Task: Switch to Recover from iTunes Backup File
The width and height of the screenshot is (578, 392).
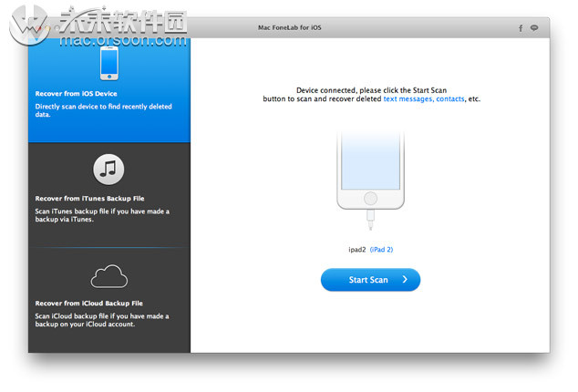Action: (x=109, y=195)
